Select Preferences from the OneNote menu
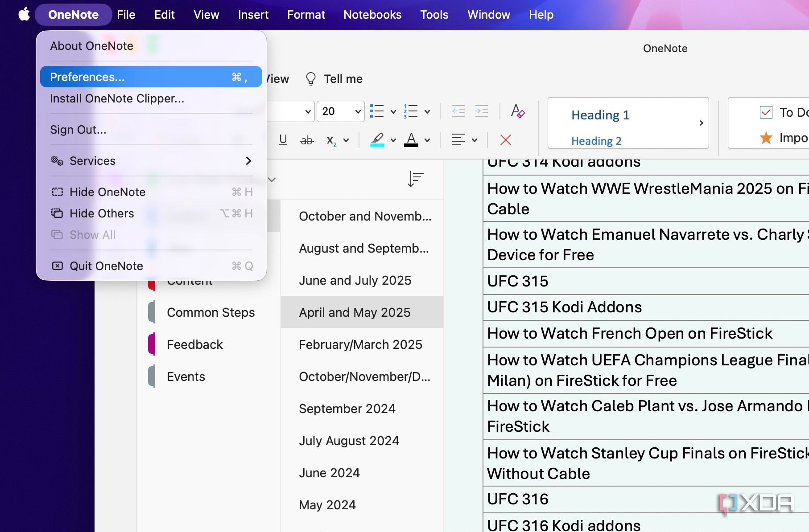The height and width of the screenshot is (532, 809). 151,77
